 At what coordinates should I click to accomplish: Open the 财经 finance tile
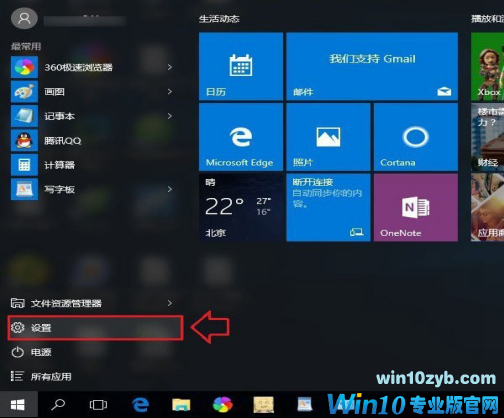(487, 137)
